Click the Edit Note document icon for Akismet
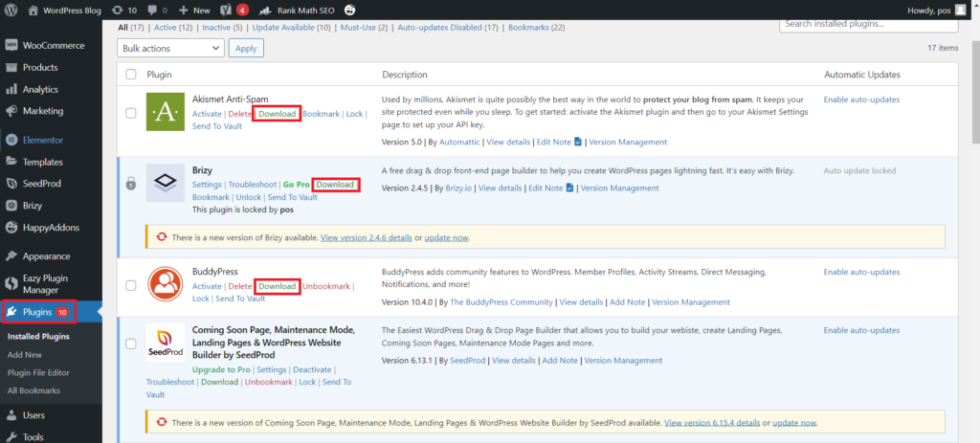980x443 pixels. tap(578, 142)
